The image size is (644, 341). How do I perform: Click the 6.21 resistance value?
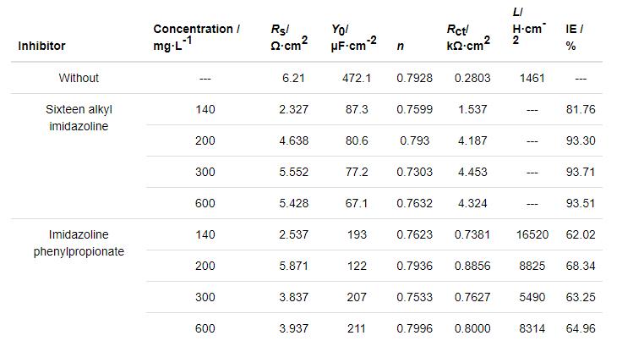[x=293, y=78]
